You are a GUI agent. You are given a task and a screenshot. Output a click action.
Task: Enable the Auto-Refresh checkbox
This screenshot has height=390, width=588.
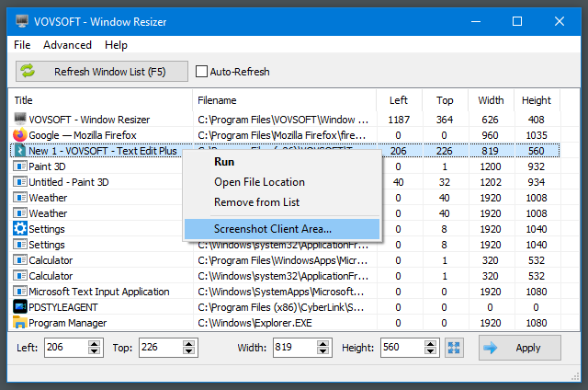(201, 72)
